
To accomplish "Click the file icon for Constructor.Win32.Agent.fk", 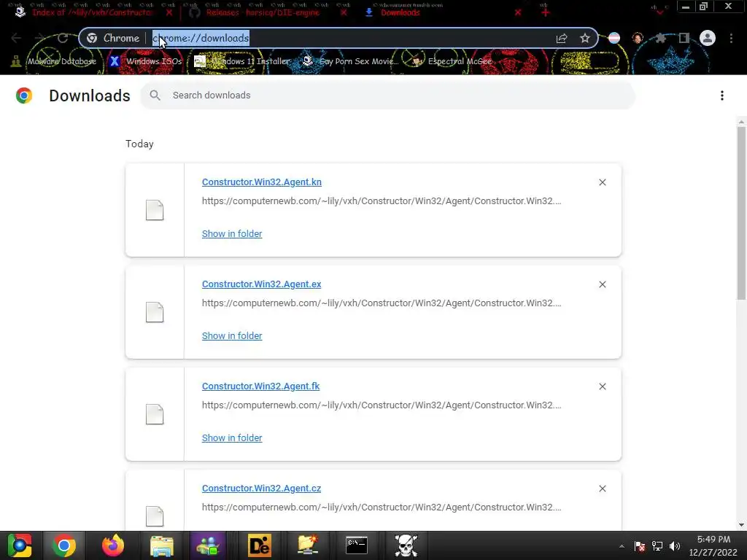I will (155, 414).
